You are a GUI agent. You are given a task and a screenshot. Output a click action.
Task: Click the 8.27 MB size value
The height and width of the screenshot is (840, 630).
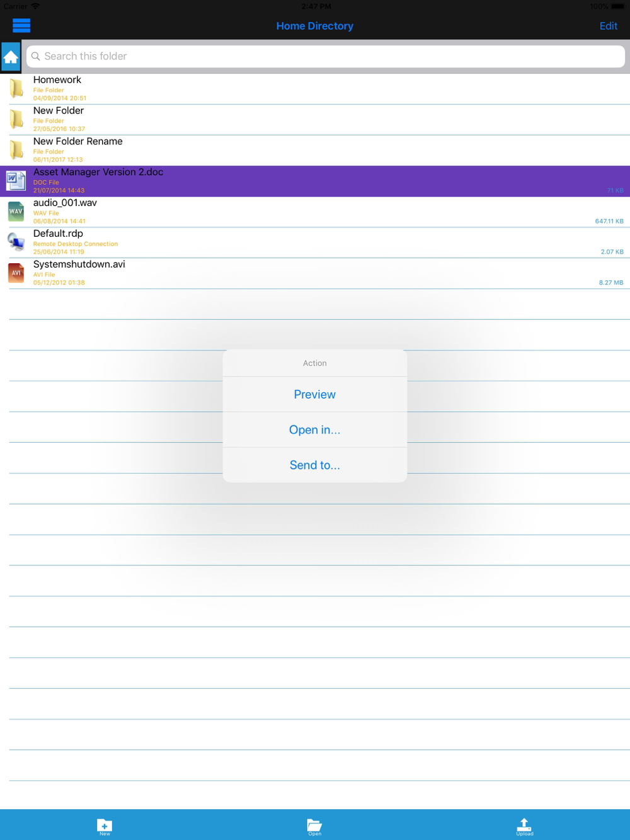[x=611, y=283]
